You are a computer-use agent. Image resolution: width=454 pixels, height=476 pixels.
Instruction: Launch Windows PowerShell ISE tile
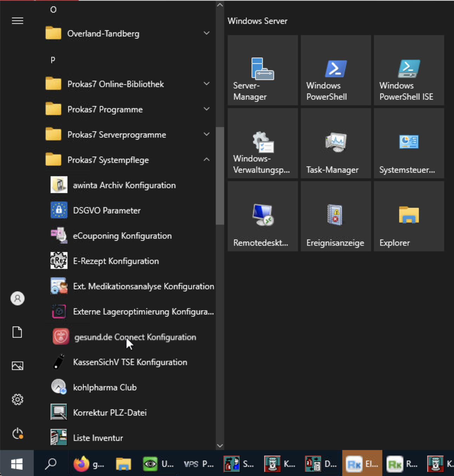click(409, 70)
